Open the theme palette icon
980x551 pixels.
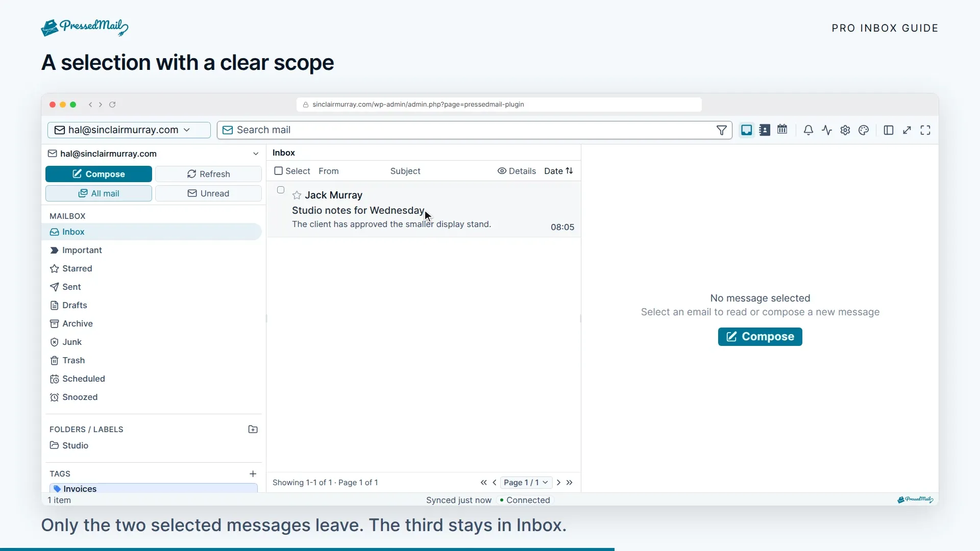click(864, 131)
